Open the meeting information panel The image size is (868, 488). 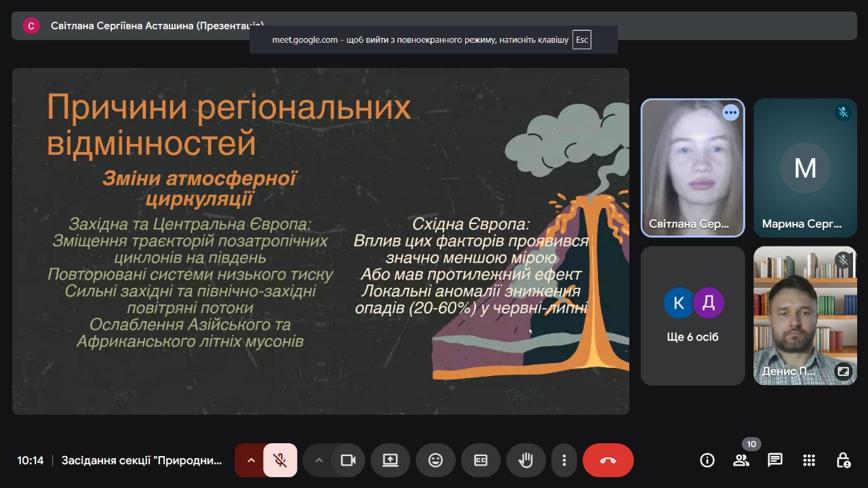click(x=707, y=459)
